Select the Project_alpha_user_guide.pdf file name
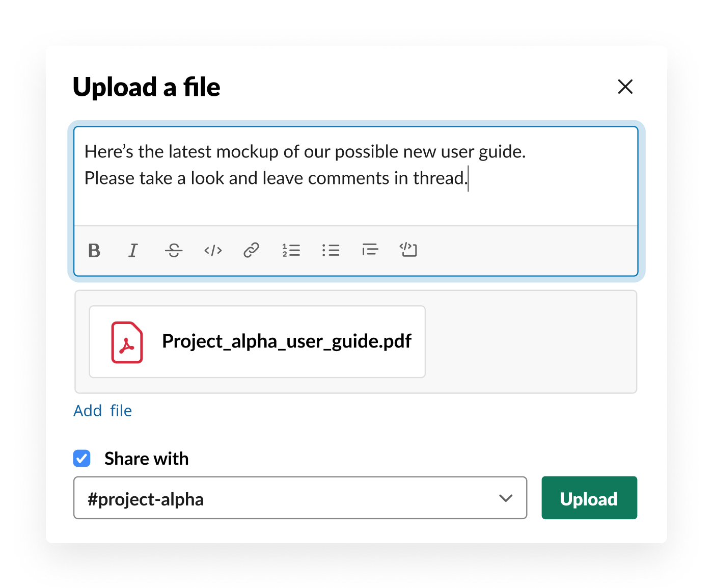The height and width of the screenshot is (588, 713). pos(286,341)
